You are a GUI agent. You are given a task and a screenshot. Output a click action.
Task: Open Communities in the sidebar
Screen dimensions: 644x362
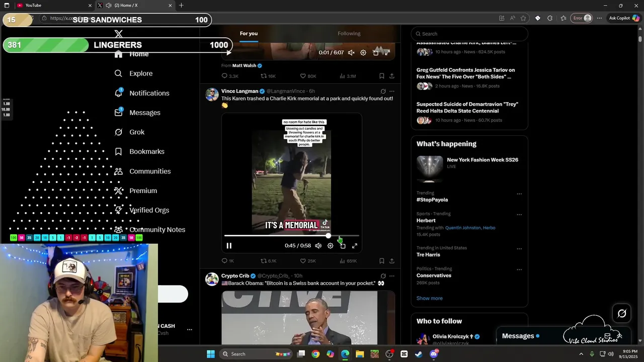pyautogui.click(x=142, y=171)
